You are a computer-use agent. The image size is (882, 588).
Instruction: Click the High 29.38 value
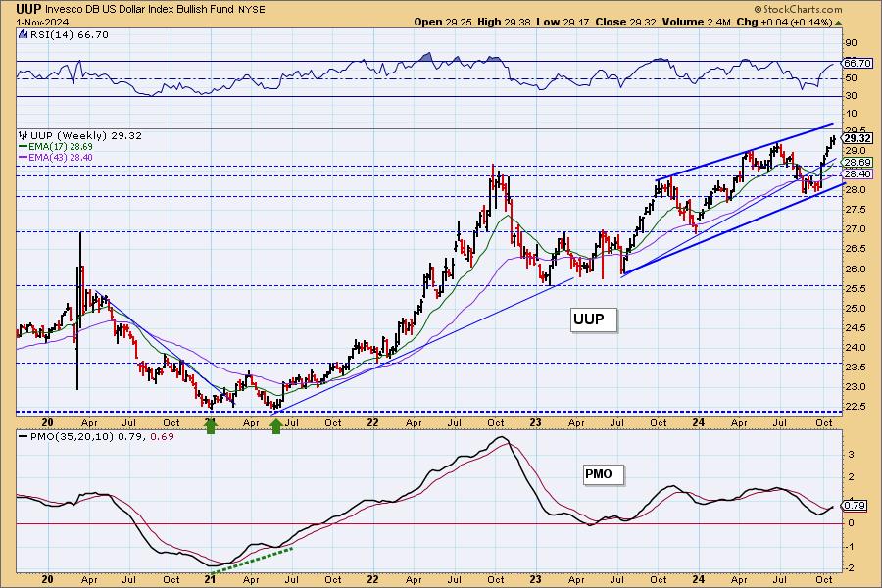(x=504, y=22)
